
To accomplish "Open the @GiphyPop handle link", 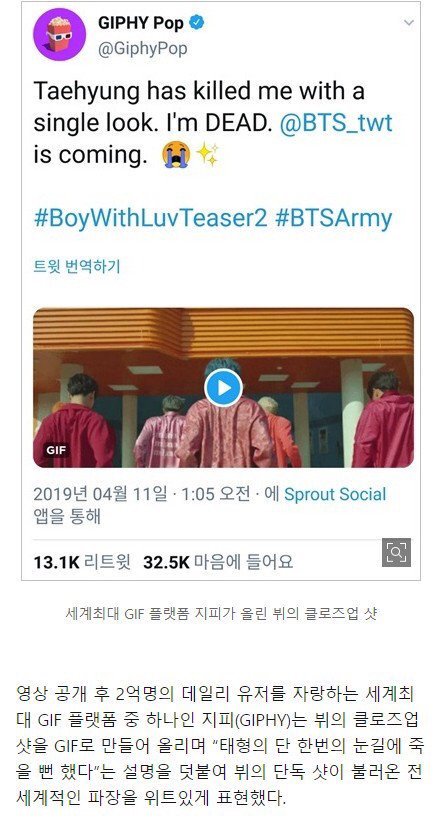I will (143, 49).
